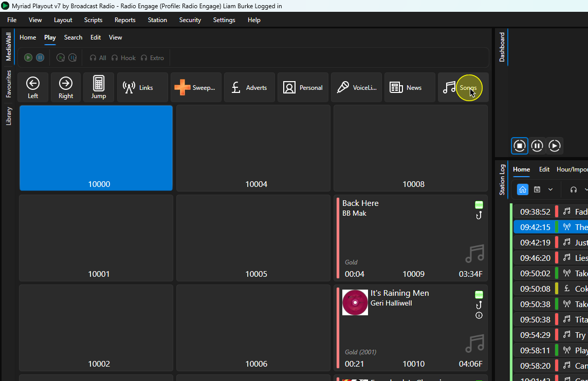Screen dimensions: 588x381
Task: Click the calendar date icon in Station Log
Action: tap(537, 189)
